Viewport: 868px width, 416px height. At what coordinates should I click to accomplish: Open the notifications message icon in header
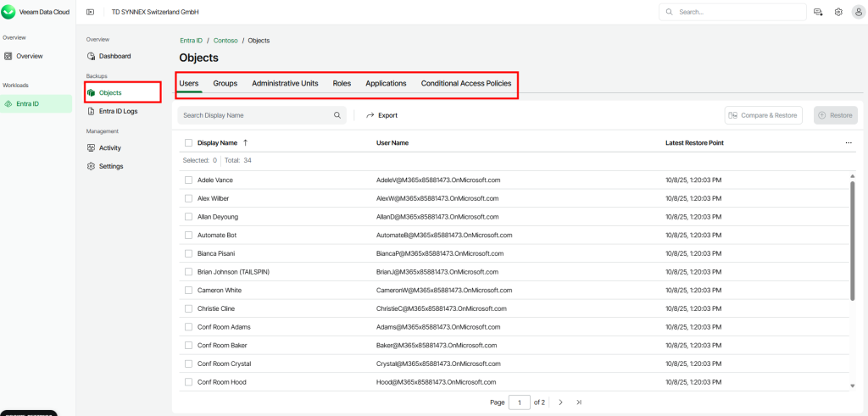[x=818, y=12]
